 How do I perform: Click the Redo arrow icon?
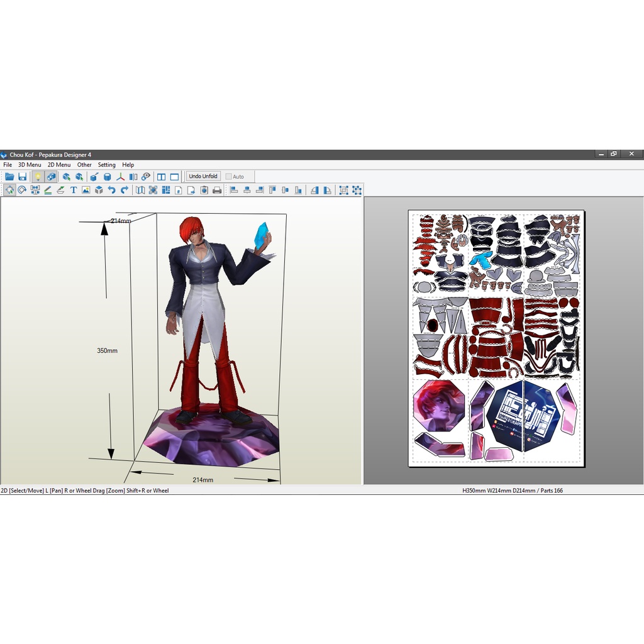(124, 190)
